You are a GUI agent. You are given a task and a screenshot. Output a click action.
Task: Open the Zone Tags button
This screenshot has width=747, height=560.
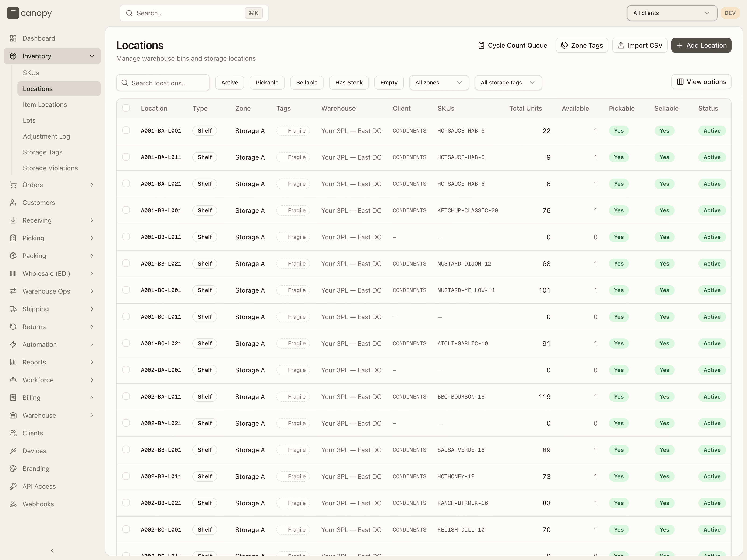[x=581, y=45]
